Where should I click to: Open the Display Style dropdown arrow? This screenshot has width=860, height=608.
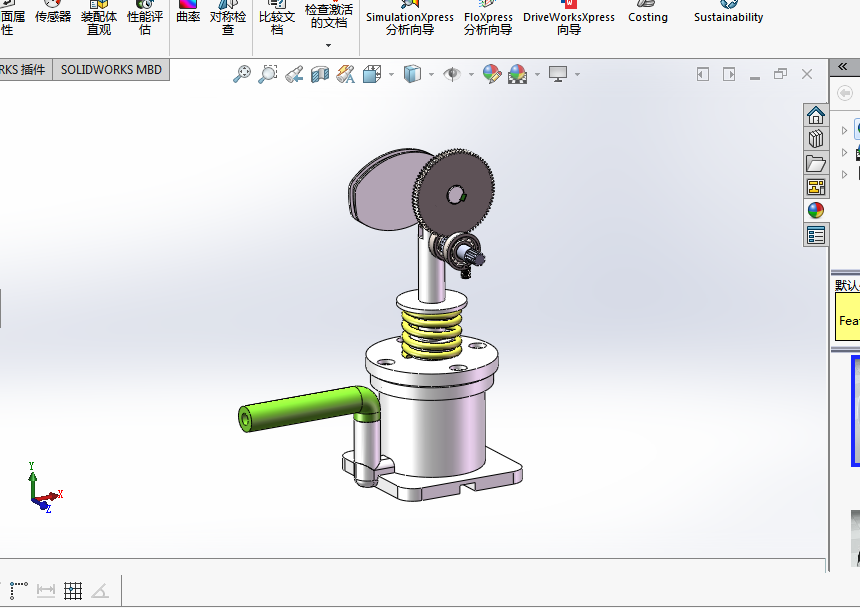[431, 74]
